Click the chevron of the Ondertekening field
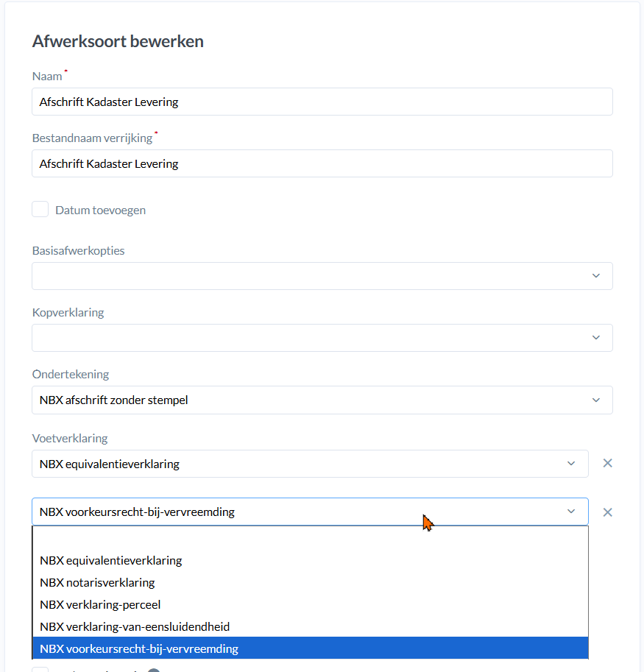Screen dimensions: 644x672 pyautogui.click(x=596, y=400)
